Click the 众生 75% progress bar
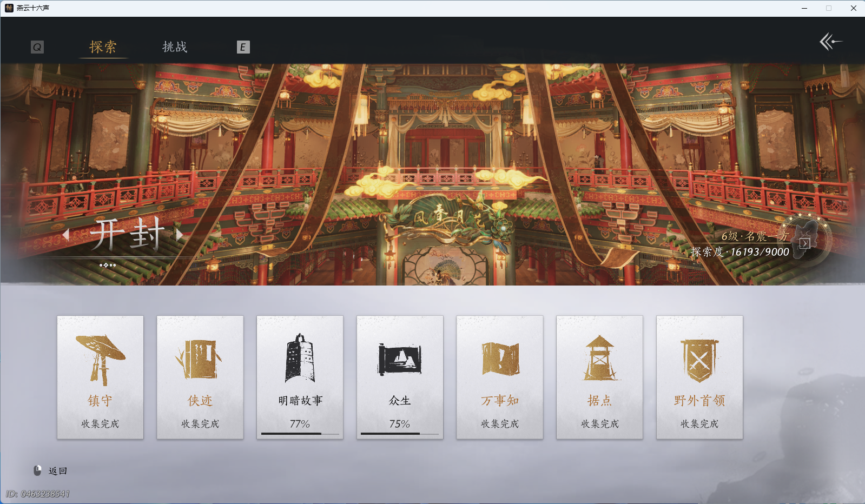Viewport: 865px width, 504px height. [x=400, y=434]
